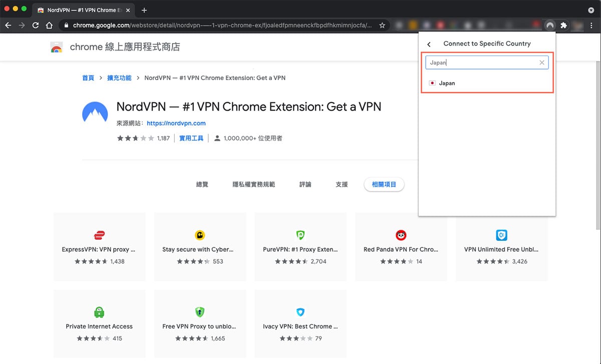Image resolution: width=601 pixels, height=364 pixels.
Task: Open the 擴充功能 breadcrumb link
Action: coord(119,78)
